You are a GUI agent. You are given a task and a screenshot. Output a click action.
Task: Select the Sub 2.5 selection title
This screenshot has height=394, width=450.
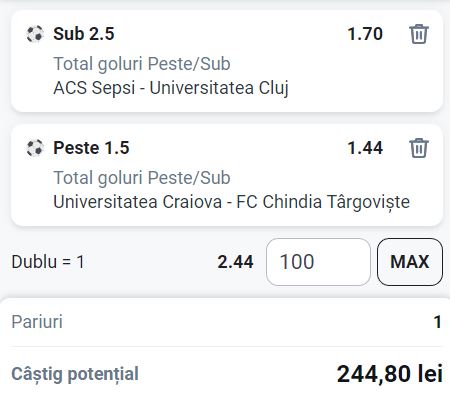click(84, 34)
